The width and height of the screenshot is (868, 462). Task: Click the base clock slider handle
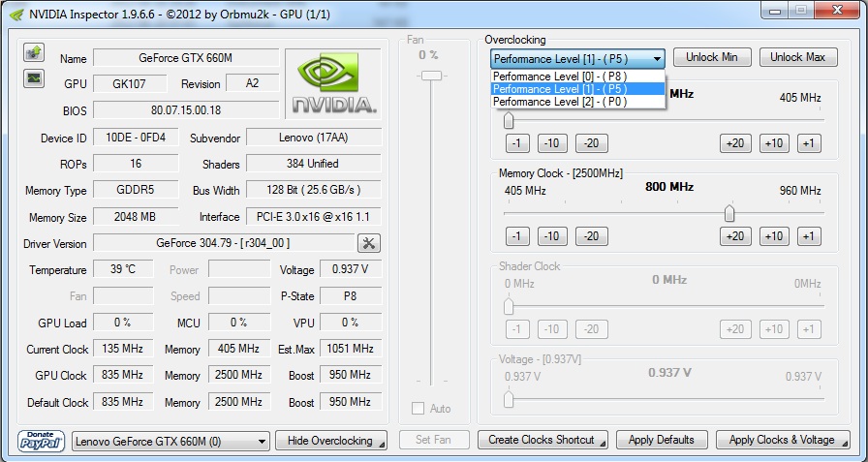pyautogui.click(x=509, y=120)
